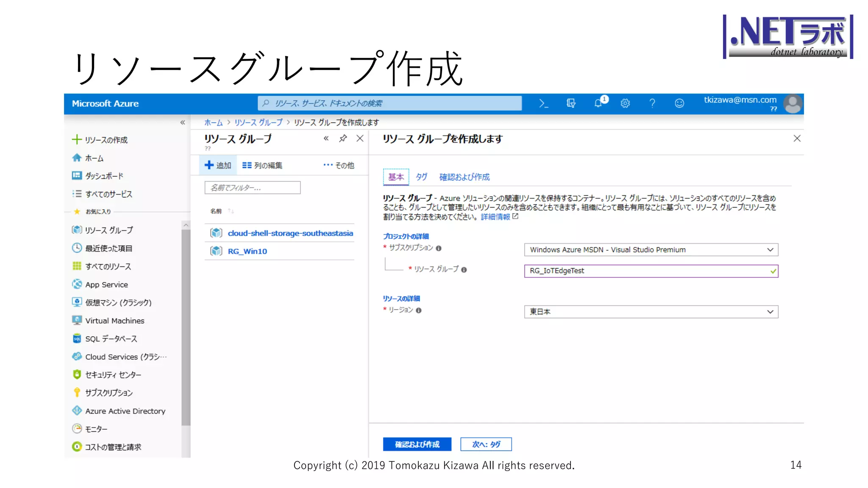868x488 pixels.
Task: Click the filter-by-name input field
Action: pyautogui.click(x=253, y=188)
